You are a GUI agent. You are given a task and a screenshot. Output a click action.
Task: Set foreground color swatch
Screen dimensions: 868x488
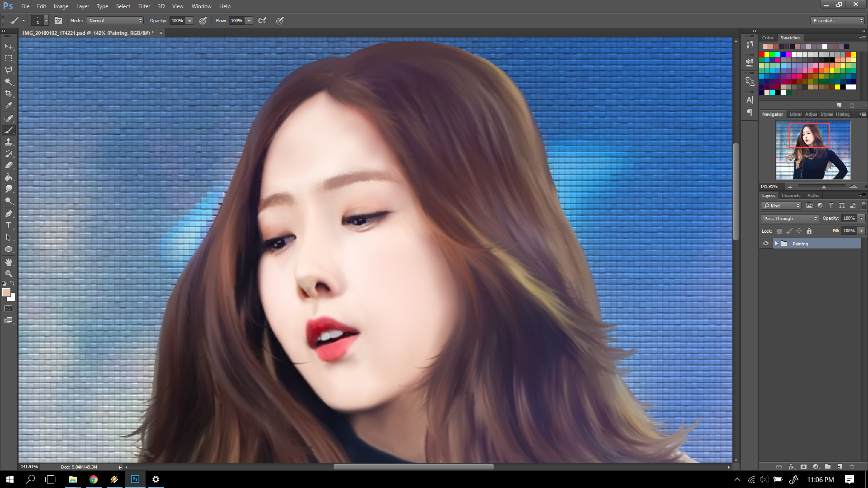[x=6, y=293]
